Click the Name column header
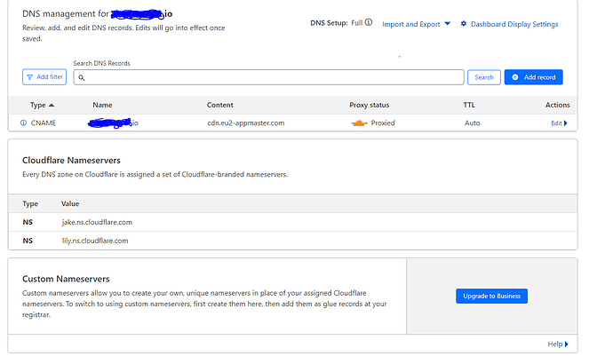 pos(102,105)
